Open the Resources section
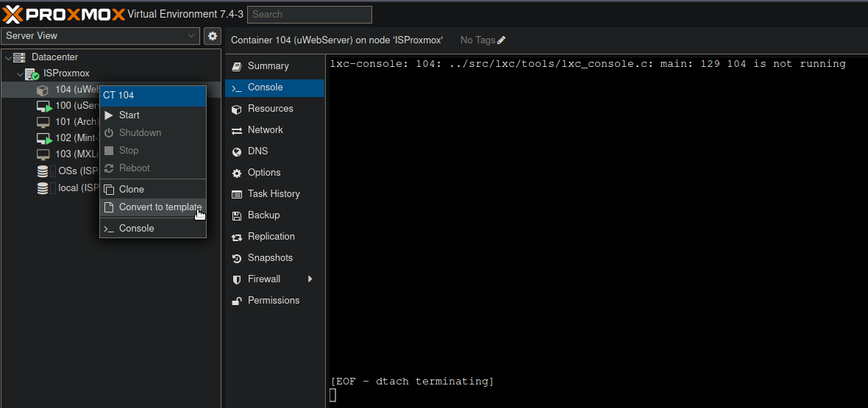Image resolution: width=868 pixels, height=408 pixels. coord(274,109)
